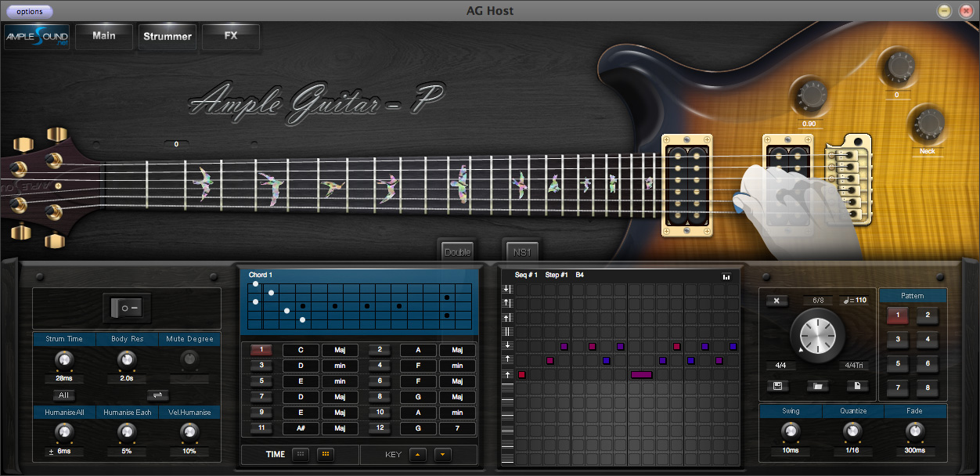
Task: Select the gray grid icon beside TIME
Action: pyautogui.click(x=301, y=454)
